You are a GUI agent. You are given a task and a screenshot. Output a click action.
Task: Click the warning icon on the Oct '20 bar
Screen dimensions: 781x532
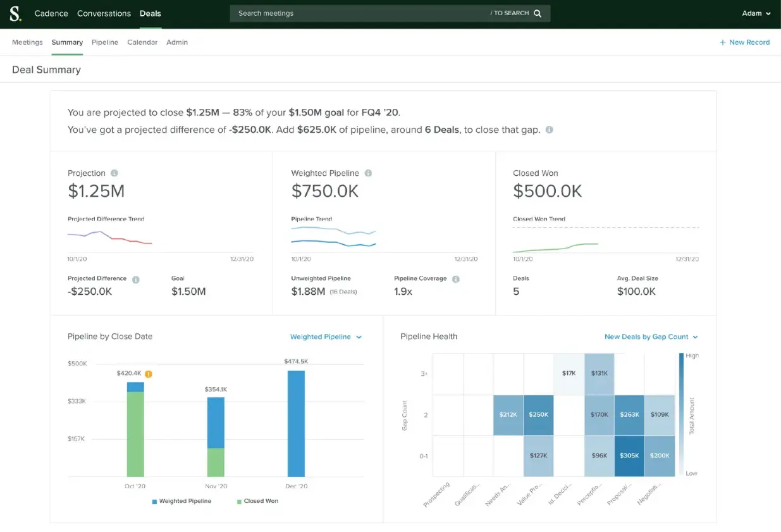147,373
